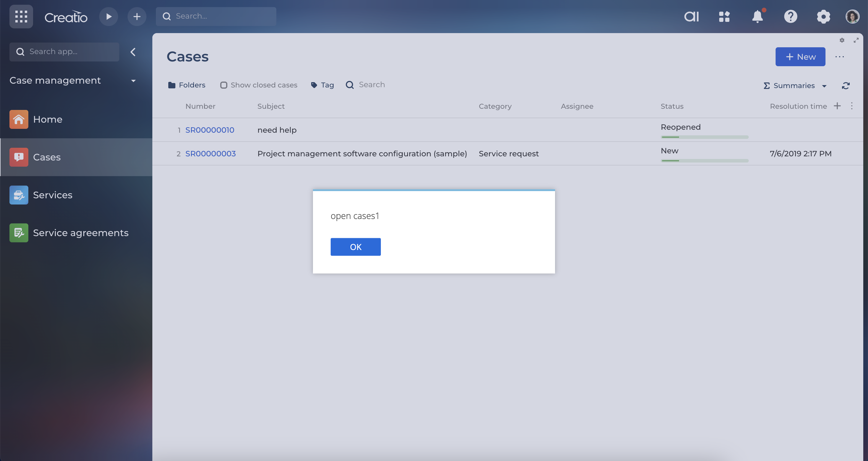This screenshot has height=461, width=868.
Task: Enable Show closed cases checkbox
Action: (223, 85)
